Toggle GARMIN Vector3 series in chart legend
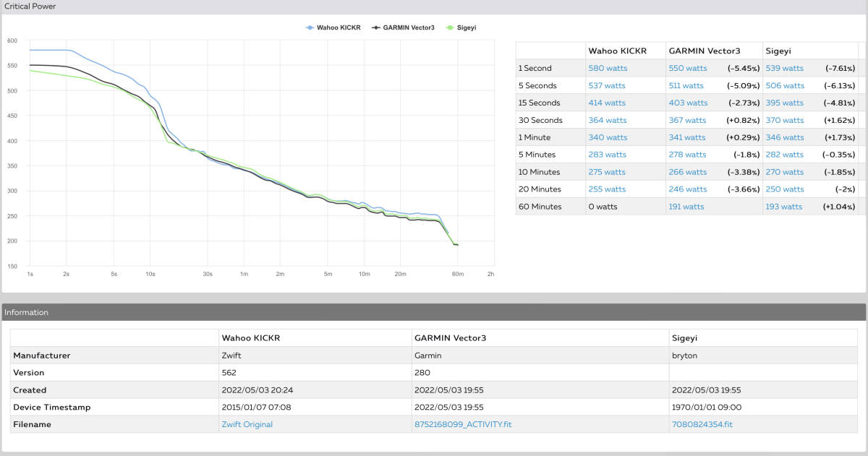Screen dimensions: 868x456 (x=403, y=27)
